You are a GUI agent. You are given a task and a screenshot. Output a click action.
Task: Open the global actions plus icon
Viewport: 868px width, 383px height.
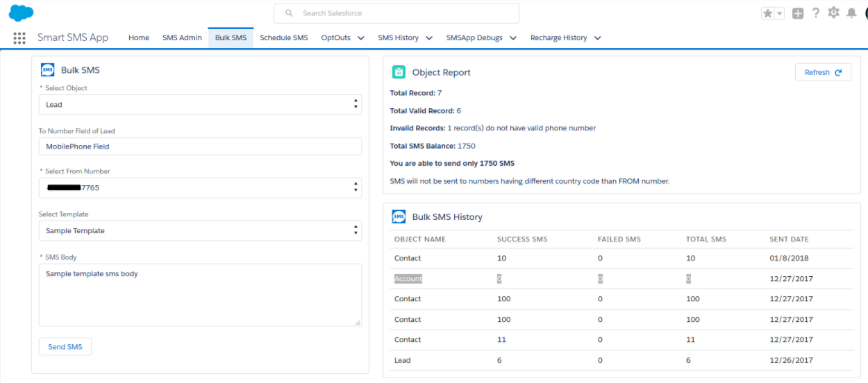coord(798,13)
